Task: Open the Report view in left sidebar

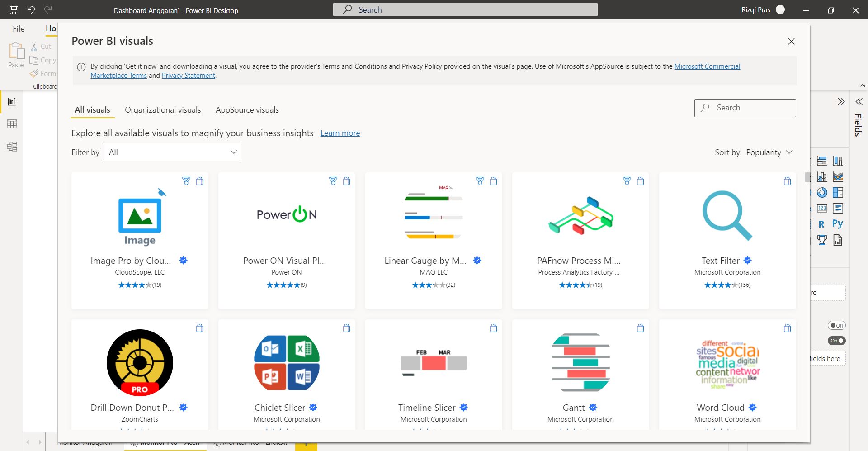Action: [12, 102]
